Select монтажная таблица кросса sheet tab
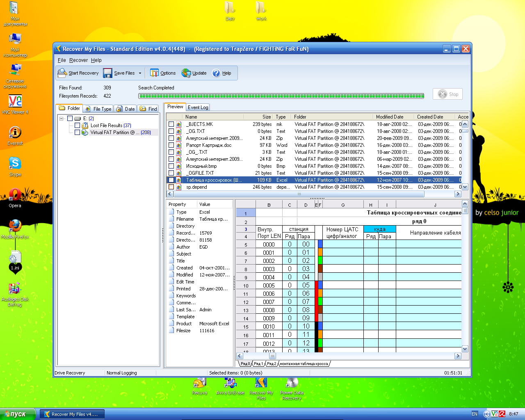The image size is (525, 420). click(x=304, y=364)
